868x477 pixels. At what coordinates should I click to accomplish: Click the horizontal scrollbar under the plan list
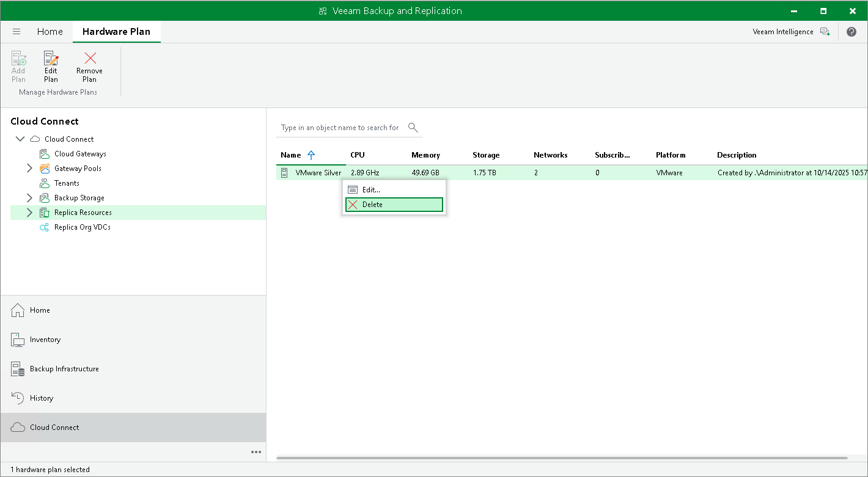[562, 457]
